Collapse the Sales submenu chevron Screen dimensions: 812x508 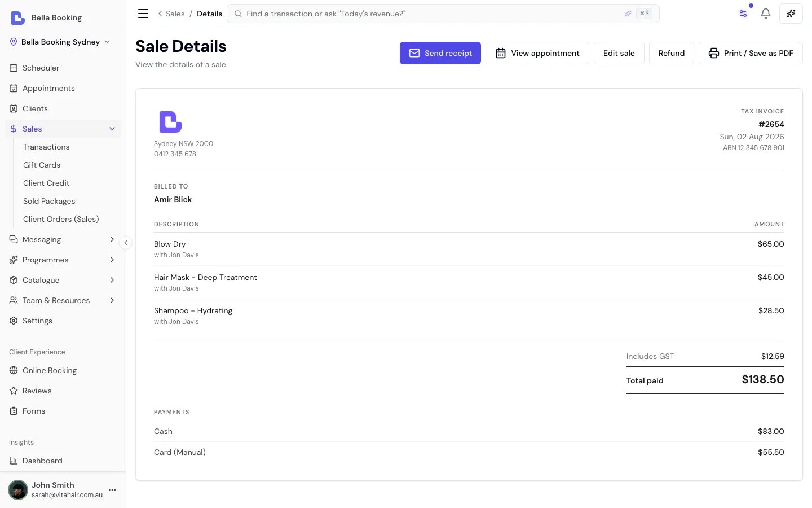[x=112, y=129]
